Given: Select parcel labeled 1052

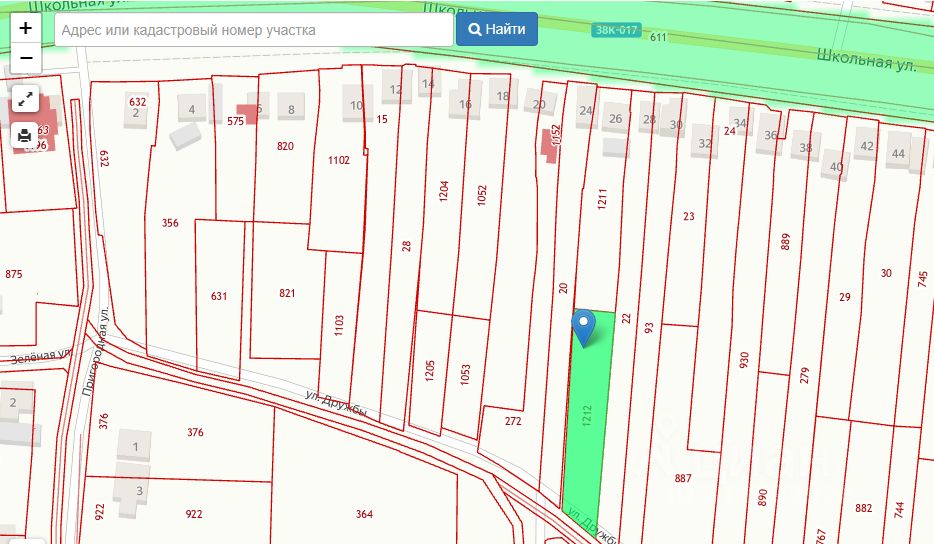Looking at the screenshot, I should tap(482, 195).
